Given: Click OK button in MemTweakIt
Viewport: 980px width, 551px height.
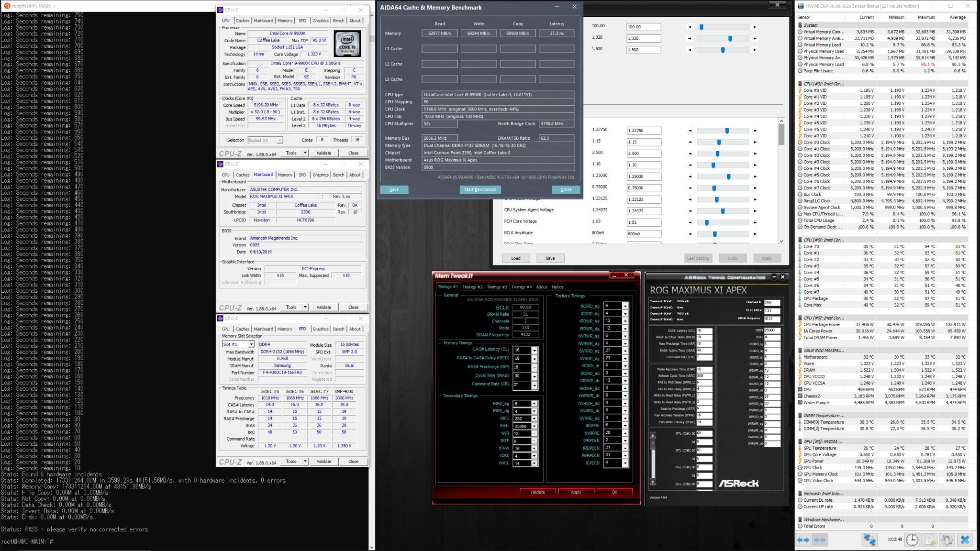Looking at the screenshot, I should (x=614, y=492).
